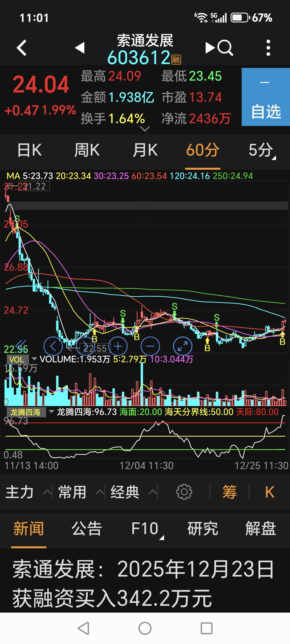Toggle the orange K button
The image size is (290, 644).
[269, 492]
